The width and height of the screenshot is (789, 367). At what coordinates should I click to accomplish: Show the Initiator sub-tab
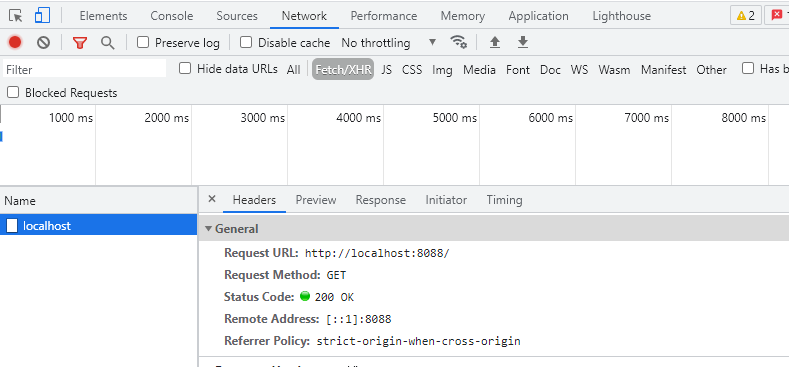click(x=446, y=200)
